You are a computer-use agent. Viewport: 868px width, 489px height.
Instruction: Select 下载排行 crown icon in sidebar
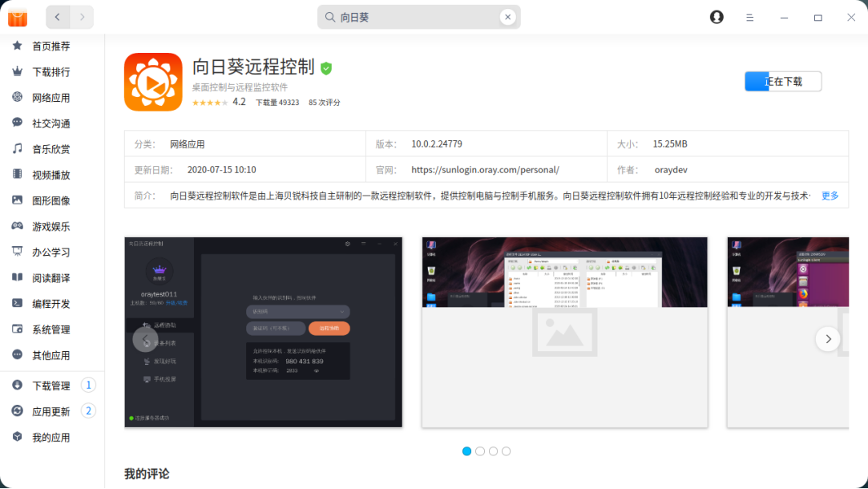click(x=17, y=71)
